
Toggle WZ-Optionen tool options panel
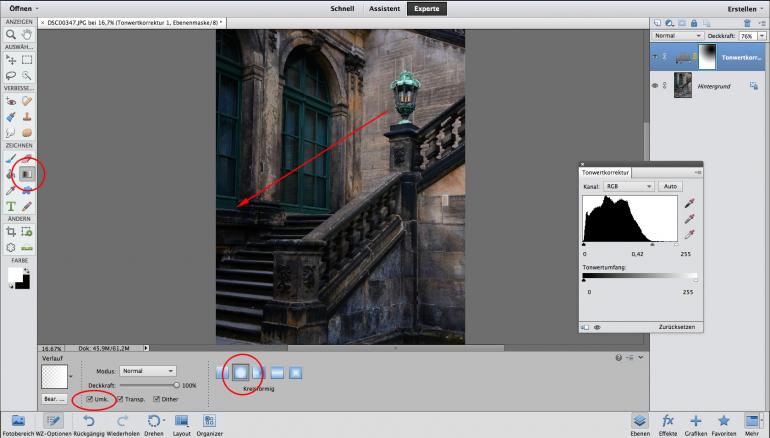coord(53,425)
